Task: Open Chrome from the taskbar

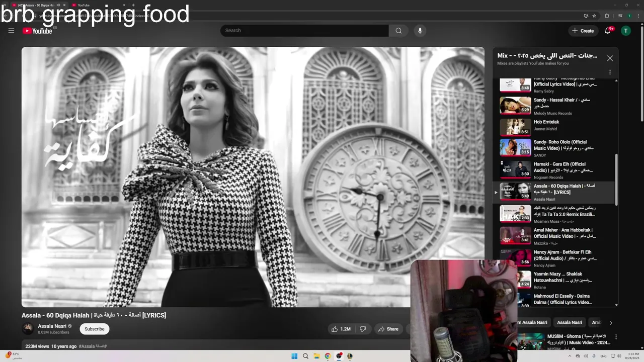Action: (328, 356)
